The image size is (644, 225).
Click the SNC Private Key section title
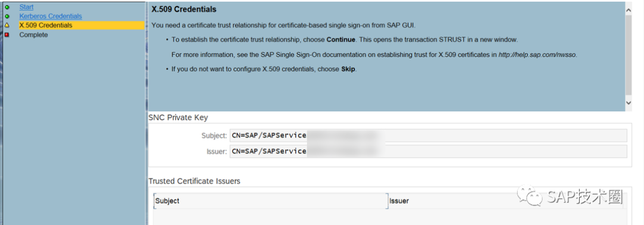[x=178, y=118]
